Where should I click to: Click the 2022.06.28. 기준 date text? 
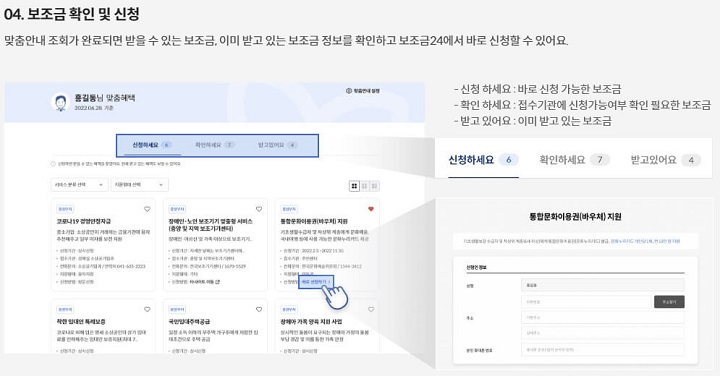[94, 108]
